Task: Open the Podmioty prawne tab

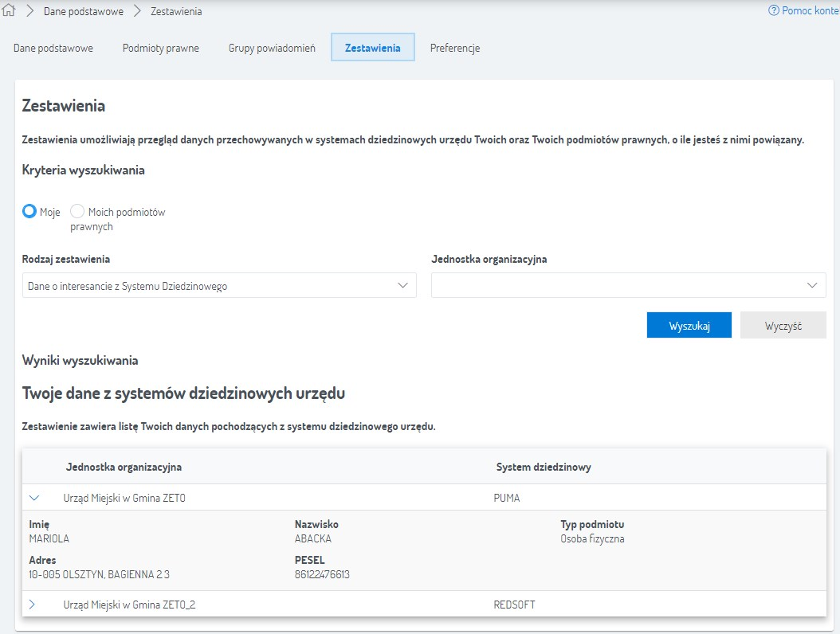Action: tap(161, 48)
